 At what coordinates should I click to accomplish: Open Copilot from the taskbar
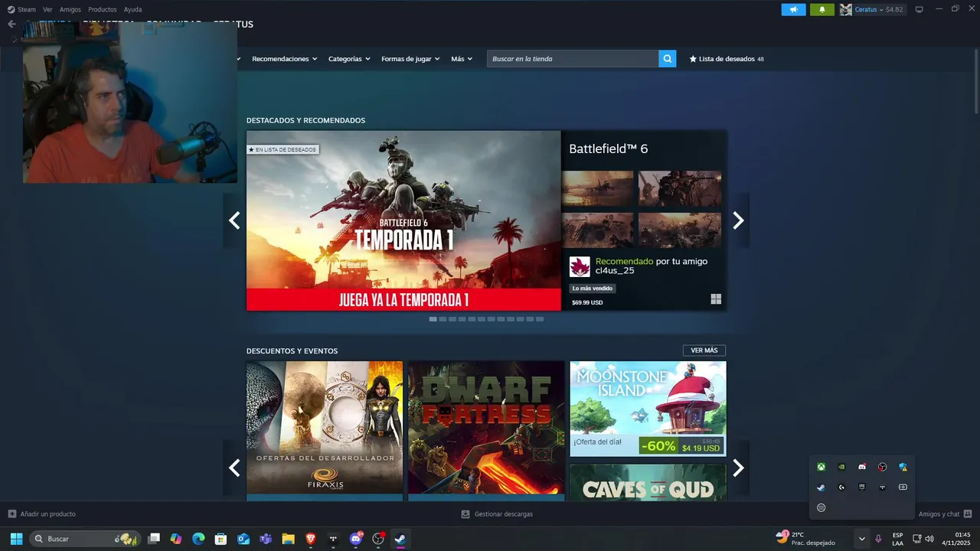coord(176,539)
